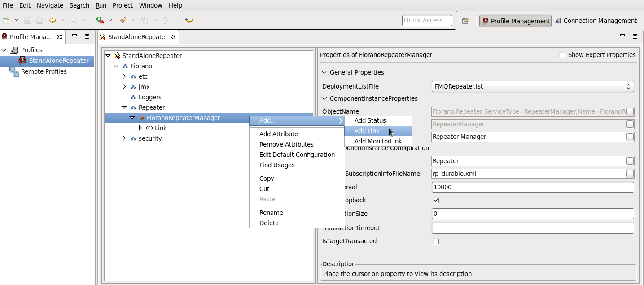Click the New wizard toolbar icon

point(6,20)
